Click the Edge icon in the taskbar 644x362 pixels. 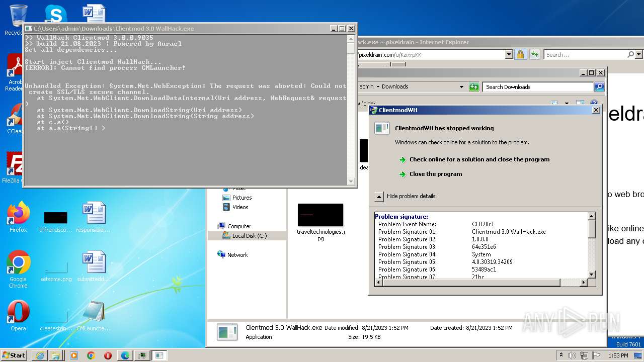coord(125,355)
